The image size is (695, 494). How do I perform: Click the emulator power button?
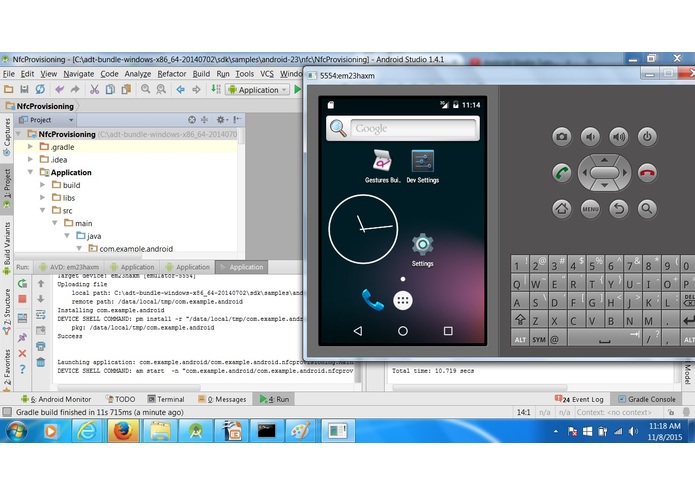click(647, 136)
